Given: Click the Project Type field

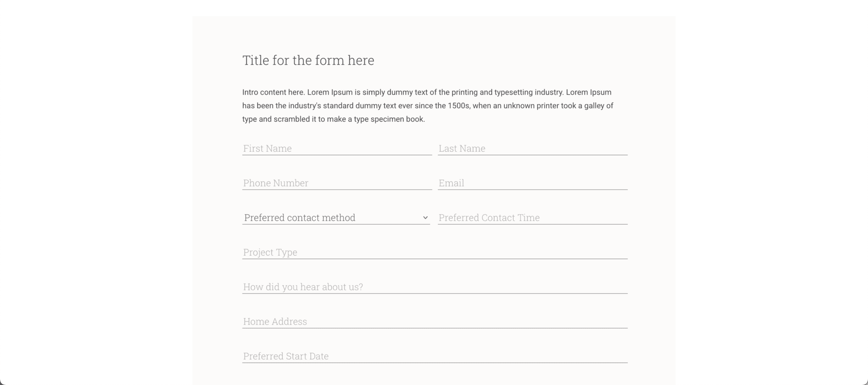Looking at the screenshot, I should pos(434,252).
